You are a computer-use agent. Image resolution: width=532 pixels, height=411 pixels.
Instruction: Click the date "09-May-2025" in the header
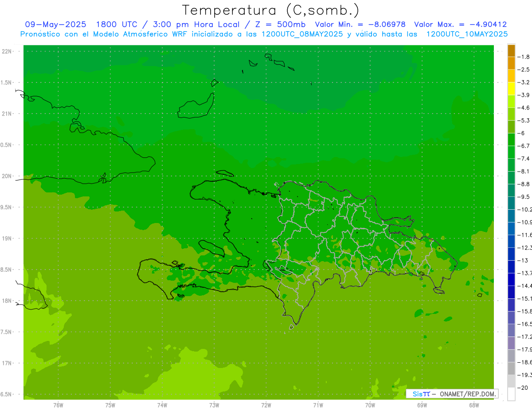(x=55, y=25)
